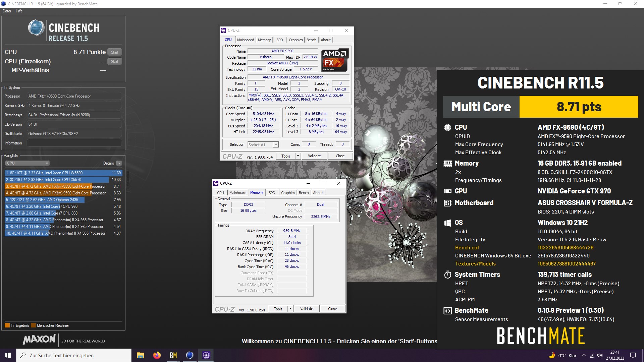Viewport: 644px width, 362px height.
Task: Select the 4.54 Phenom X4 965 row
Action: [63, 227]
